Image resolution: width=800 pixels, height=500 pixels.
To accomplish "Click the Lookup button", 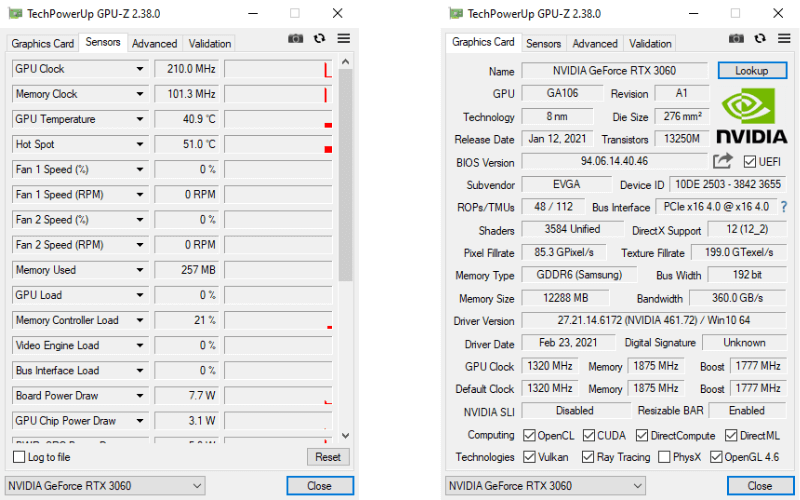I will [x=752, y=70].
